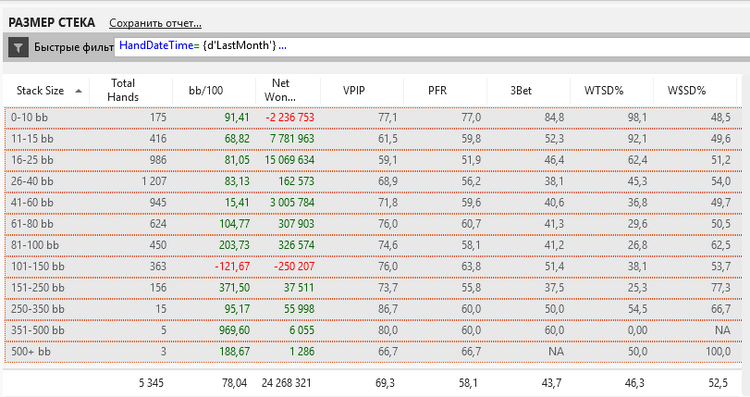
Task: Select the 11-15 bb row
Action: [x=373, y=139]
